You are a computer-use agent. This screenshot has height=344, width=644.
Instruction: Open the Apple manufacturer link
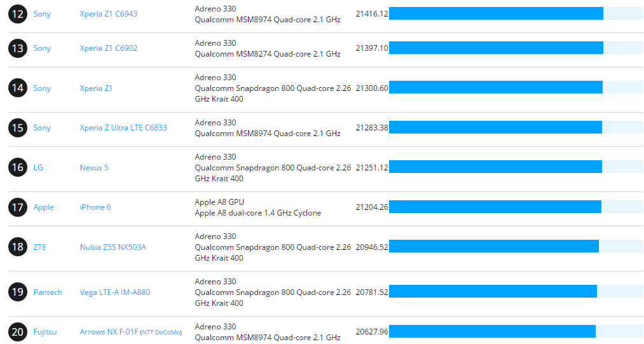coord(43,207)
